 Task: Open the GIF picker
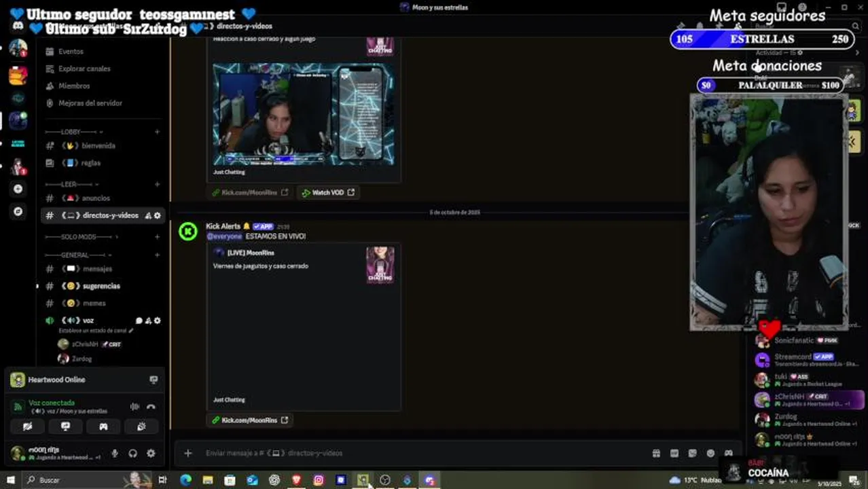(674, 453)
